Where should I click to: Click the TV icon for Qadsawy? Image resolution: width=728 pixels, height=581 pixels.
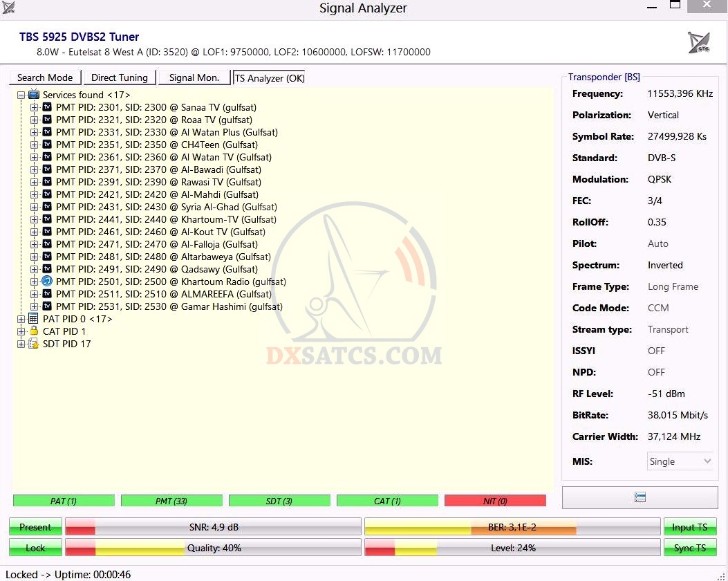coord(47,269)
